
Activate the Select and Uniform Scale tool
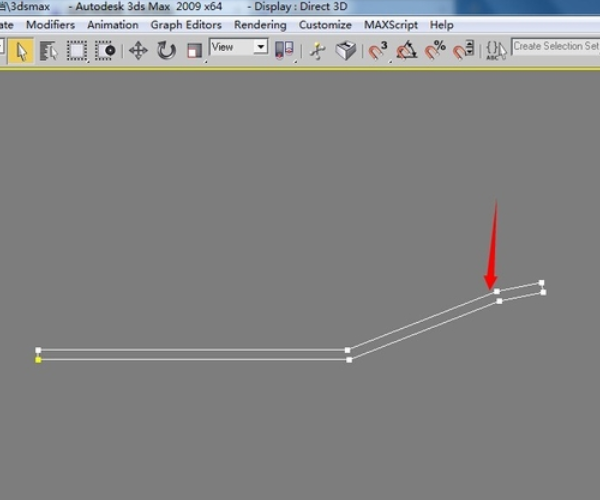194,51
